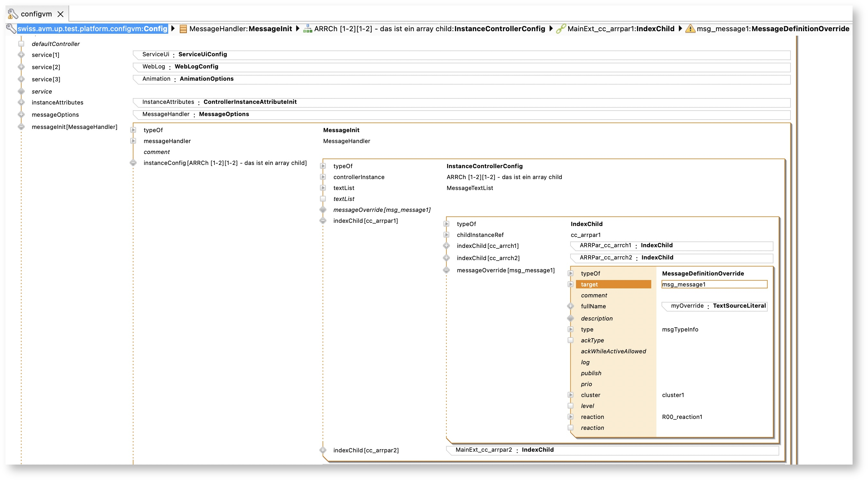Open the myOverride : TextSourceLiteral box

coord(714,306)
